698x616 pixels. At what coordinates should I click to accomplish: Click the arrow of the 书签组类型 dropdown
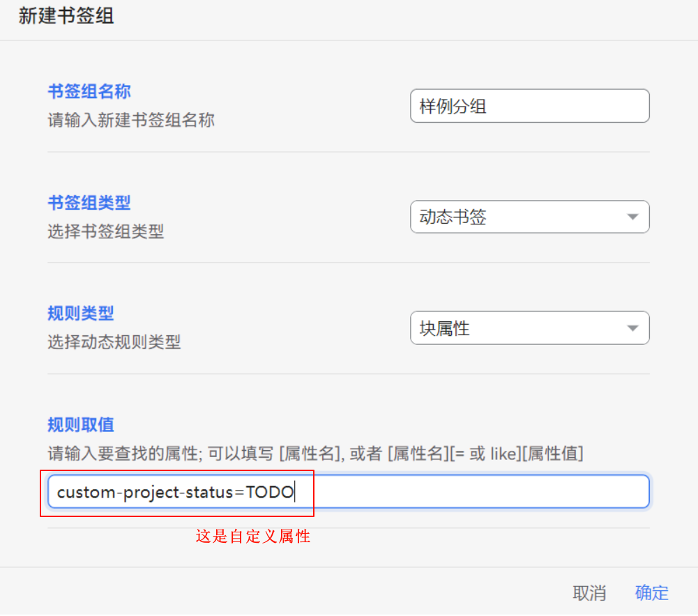click(632, 217)
